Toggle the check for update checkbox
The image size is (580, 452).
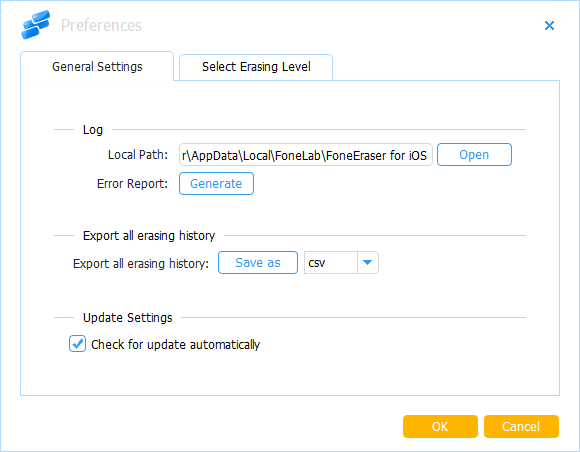(77, 344)
